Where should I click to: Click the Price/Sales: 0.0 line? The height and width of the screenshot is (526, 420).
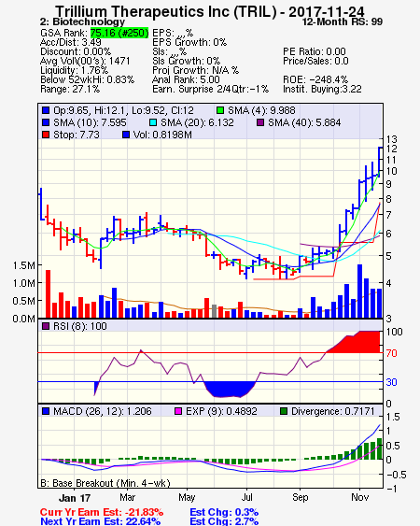(x=315, y=61)
